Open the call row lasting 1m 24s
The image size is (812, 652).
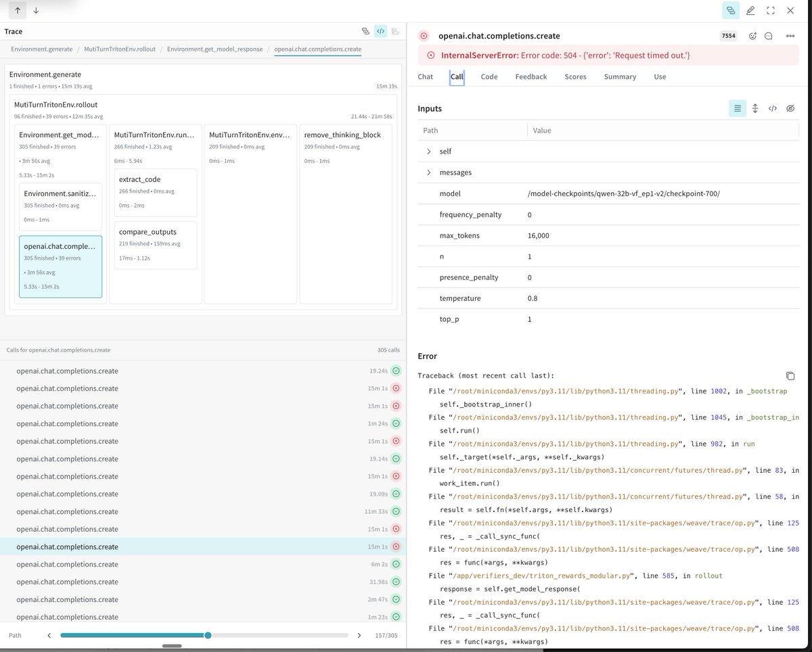pyautogui.click(x=203, y=423)
